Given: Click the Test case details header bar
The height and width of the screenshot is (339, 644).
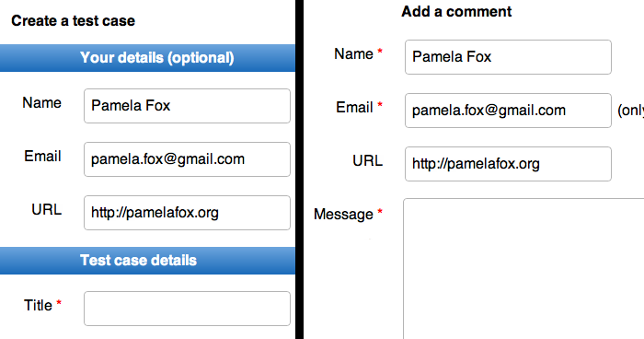Looking at the screenshot, I should click(x=147, y=261).
